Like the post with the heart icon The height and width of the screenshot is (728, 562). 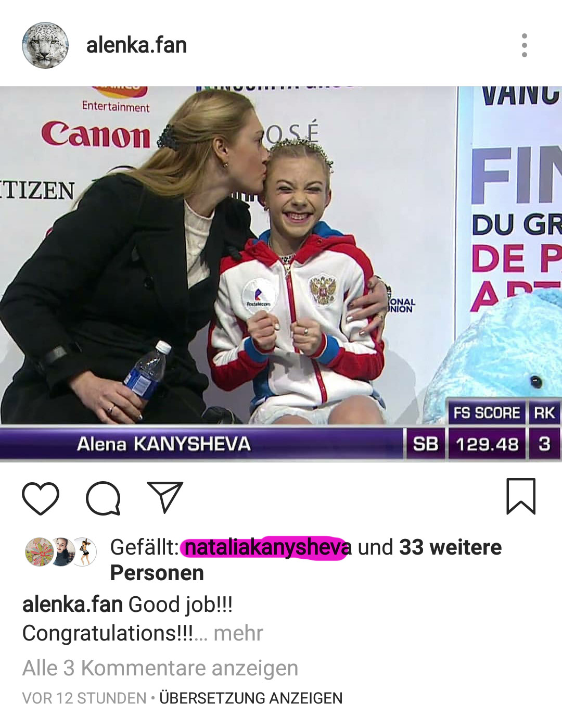coord(41,498)
